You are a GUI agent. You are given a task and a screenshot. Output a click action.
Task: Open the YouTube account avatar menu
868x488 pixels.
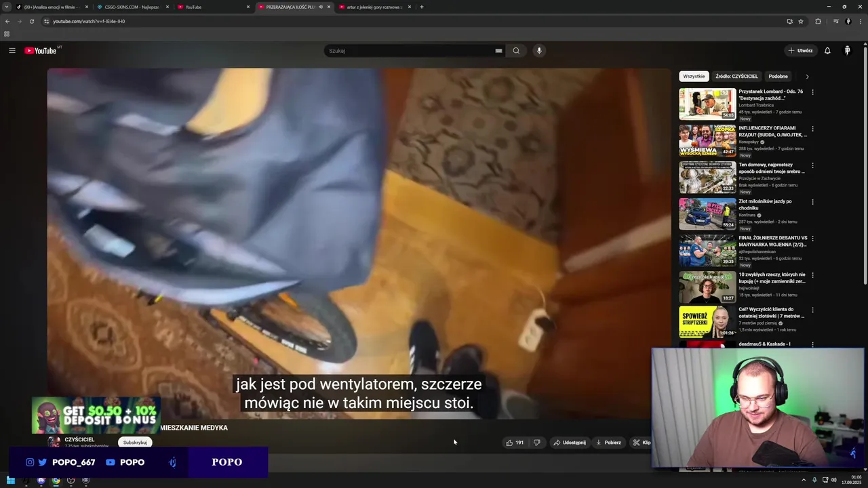click(847, 51)
